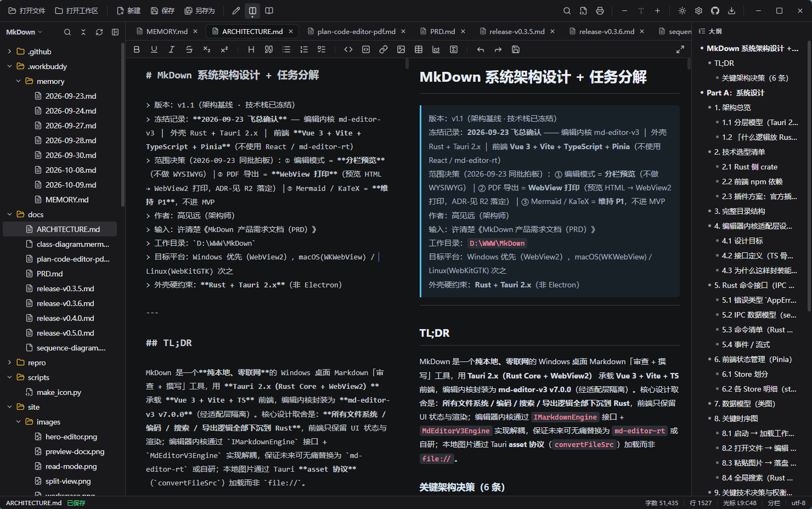Expand the repro folder

coord(9,363)
